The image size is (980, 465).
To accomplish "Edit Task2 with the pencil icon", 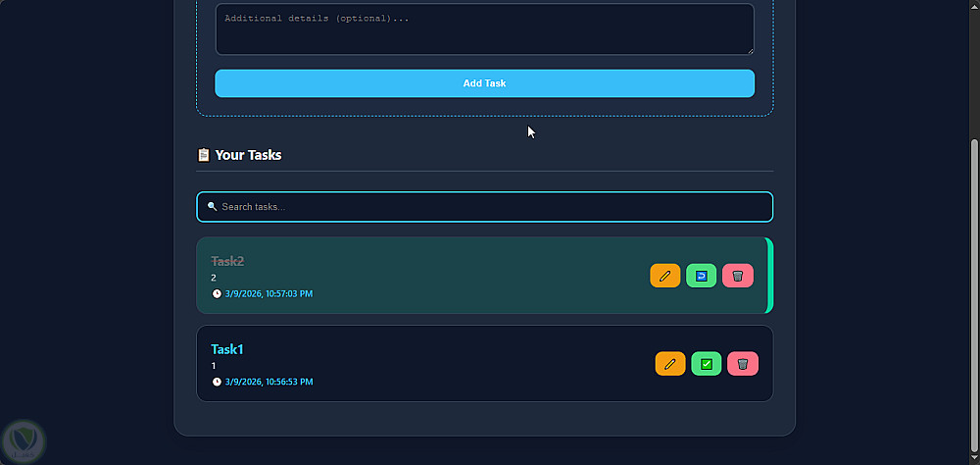I will click(x=664, y=276).
